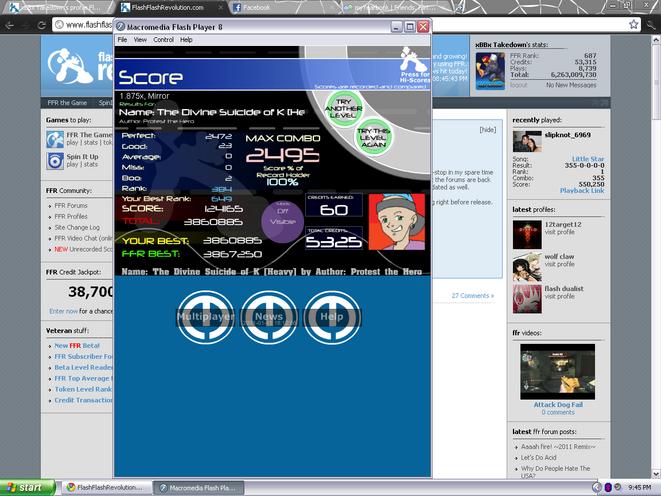This screenshot has height=496, width=661.
Task: Hide the news post via [hide]
Action: pos(487,130)
